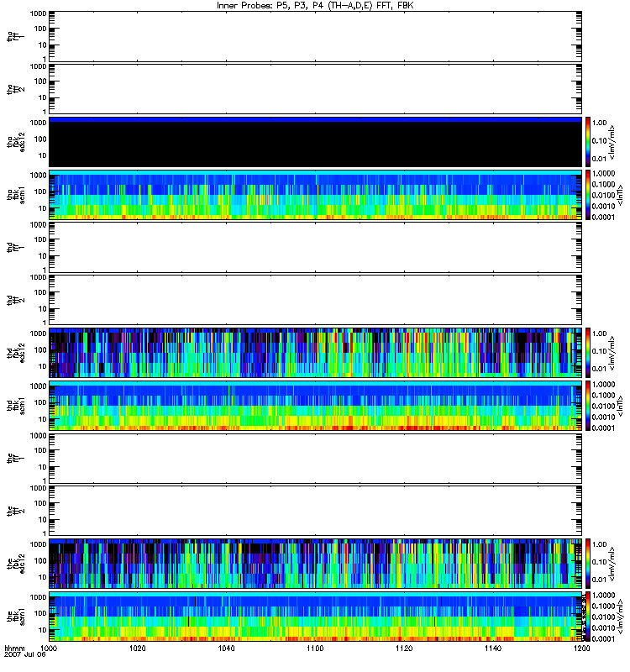630x672 pixels.
Task: Click the <|mV/m|> unit label beside tha edc12 color bar
Action: [612, 142]
